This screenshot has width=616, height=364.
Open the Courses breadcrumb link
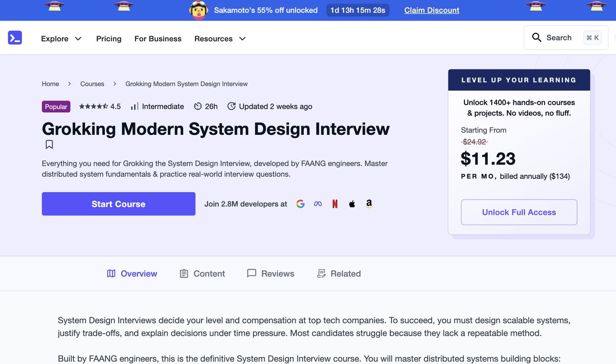(92, 84)
